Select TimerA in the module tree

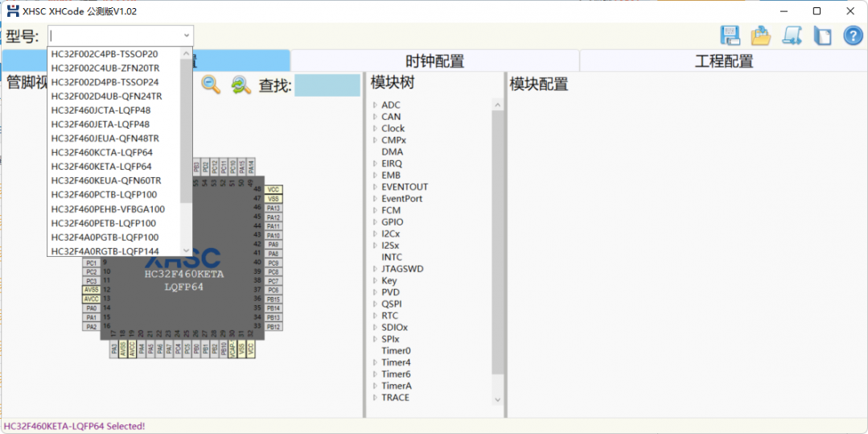[397, 386]
